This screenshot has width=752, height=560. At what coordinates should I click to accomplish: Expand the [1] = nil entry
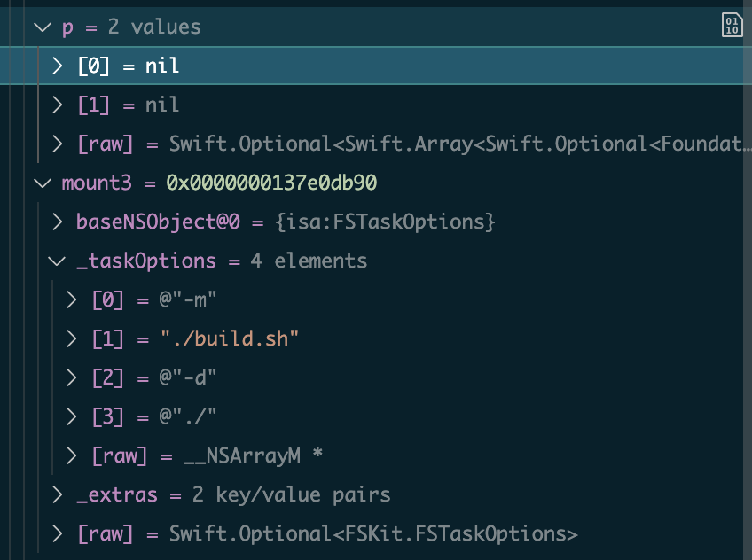click(58, 105)
